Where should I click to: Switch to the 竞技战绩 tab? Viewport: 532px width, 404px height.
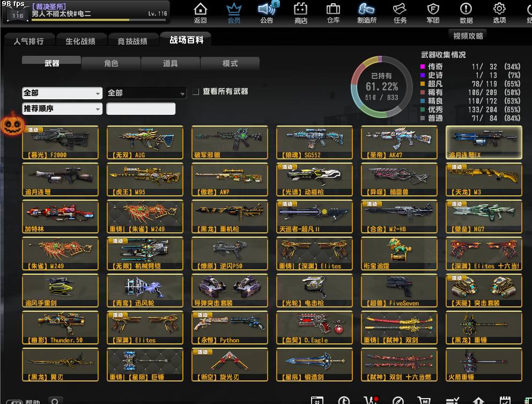[132, 41]
